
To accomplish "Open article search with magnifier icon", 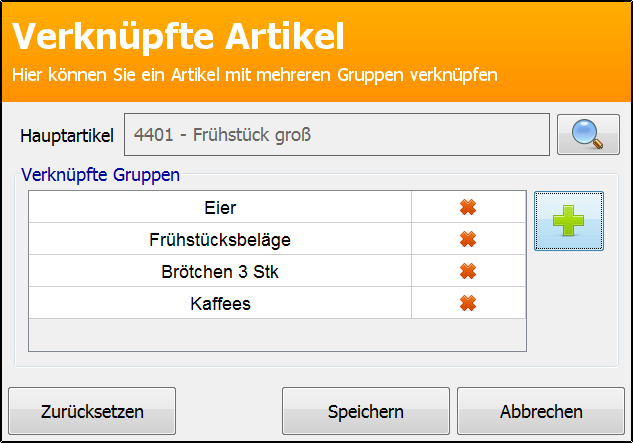I will 588,134.
